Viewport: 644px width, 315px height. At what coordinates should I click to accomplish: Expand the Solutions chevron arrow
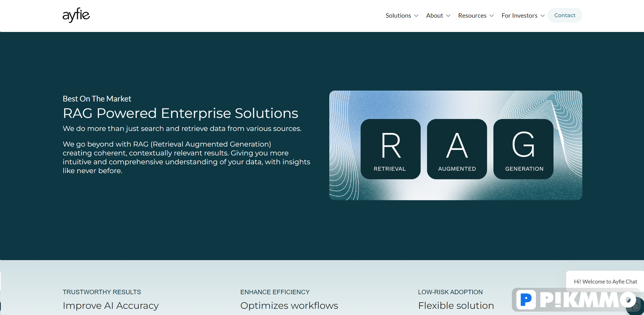point(416,16)
